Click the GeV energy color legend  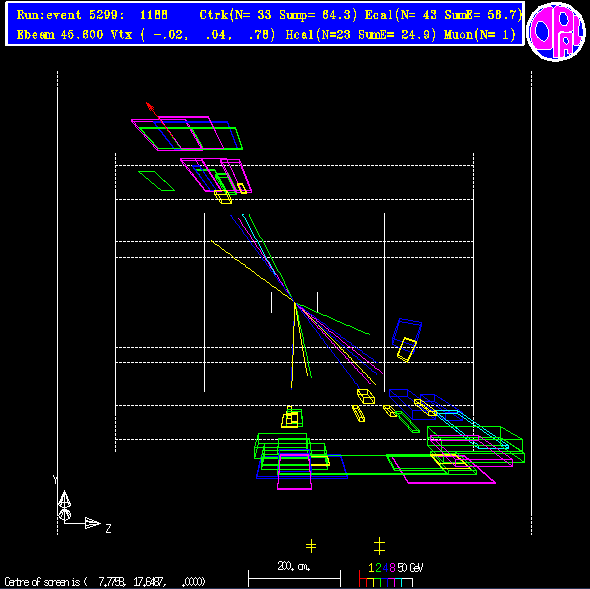(391, 575)
